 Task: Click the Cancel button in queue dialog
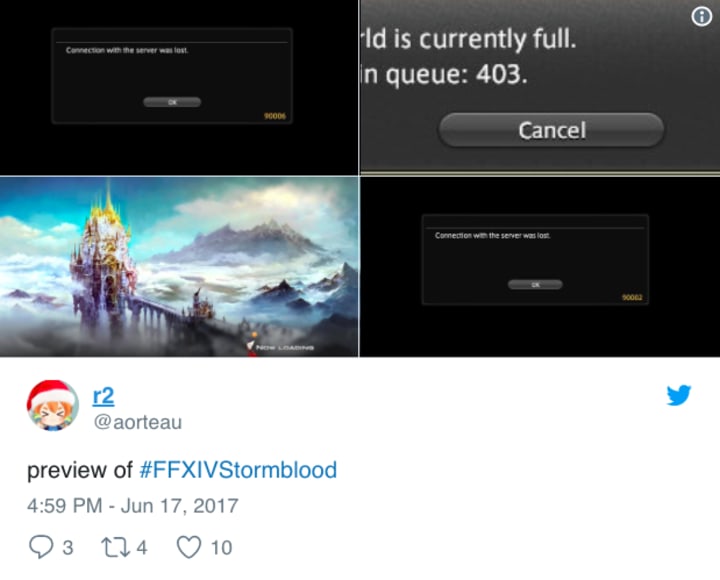coord(551,130)
